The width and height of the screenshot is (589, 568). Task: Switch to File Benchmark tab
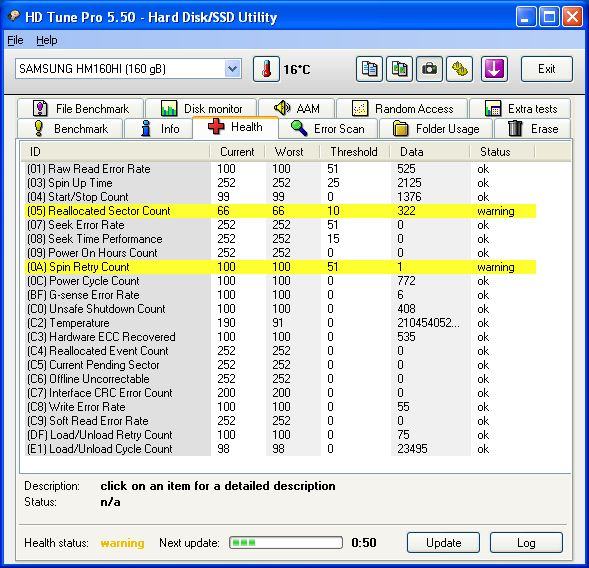pyautogui.click(x=80, y=109)
